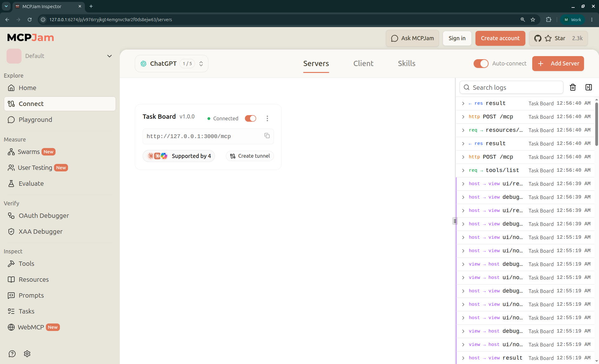
Task: Open the Evaluate section
Action: pos(60,184)
